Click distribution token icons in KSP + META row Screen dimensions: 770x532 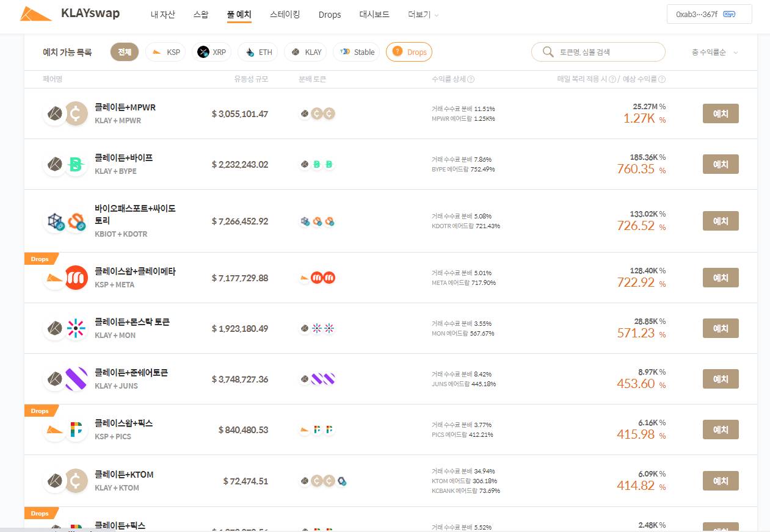click(317, 278)
